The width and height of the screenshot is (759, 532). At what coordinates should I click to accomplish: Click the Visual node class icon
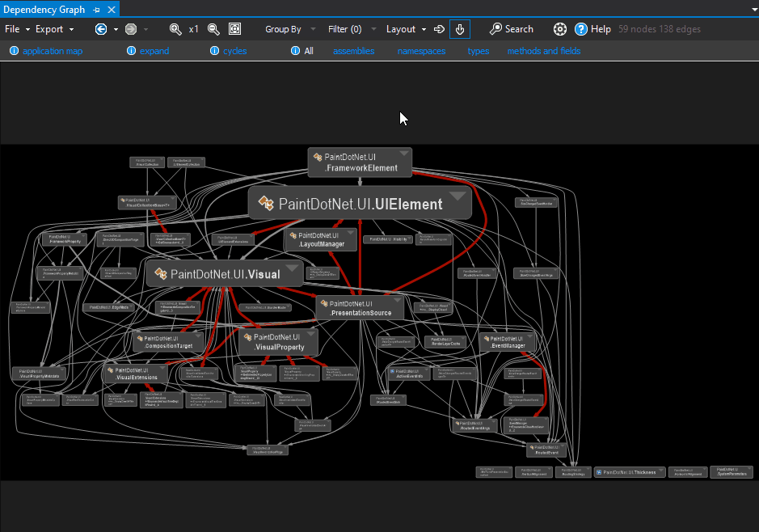click(161, 273)
